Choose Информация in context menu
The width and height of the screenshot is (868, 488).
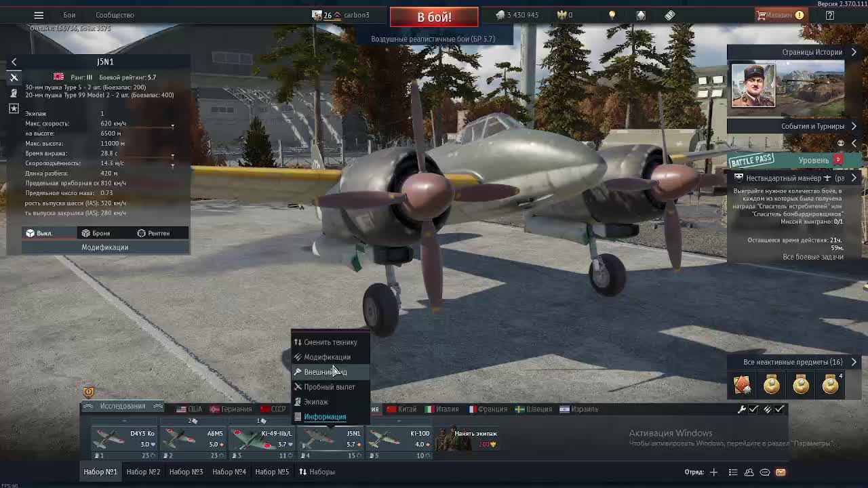tap(331, 417)
